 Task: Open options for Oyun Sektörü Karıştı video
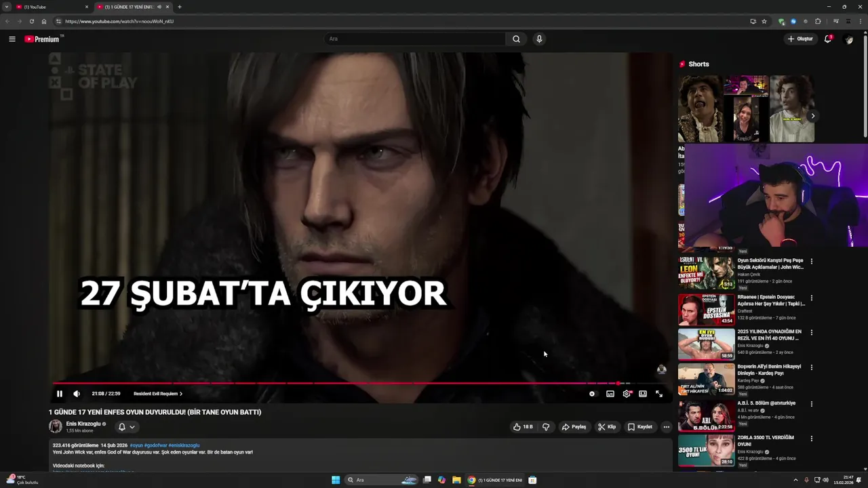click(x=811, y=261)
